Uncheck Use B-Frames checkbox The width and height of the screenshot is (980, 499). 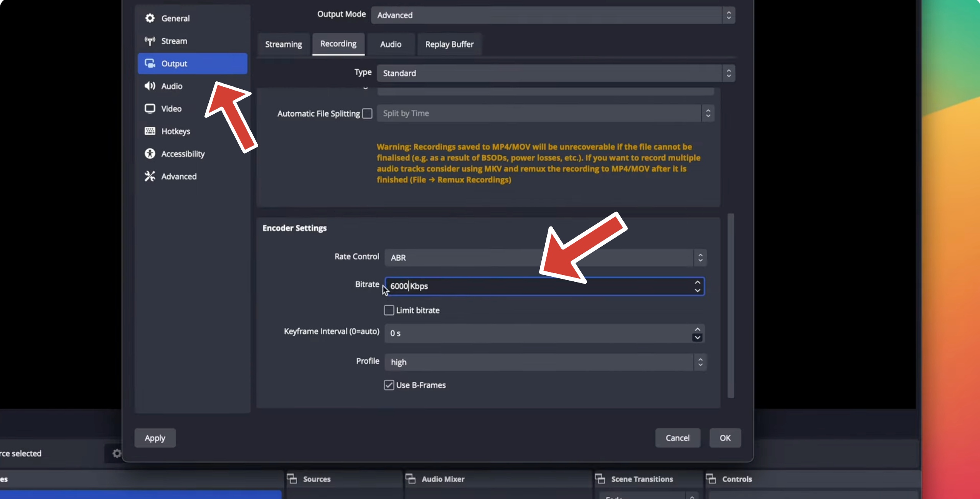tap(389, 385)
